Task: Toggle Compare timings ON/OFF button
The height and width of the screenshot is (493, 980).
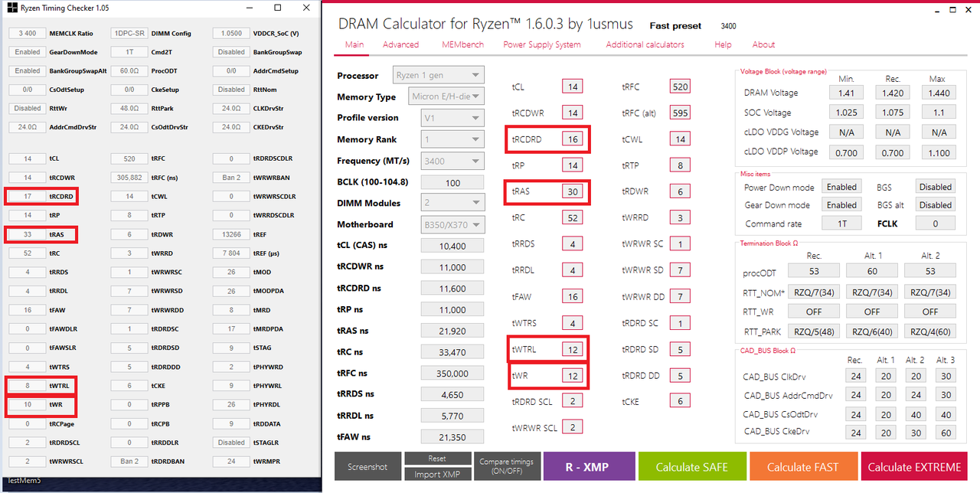Action: pyautogui.click(x=506, y=466)
